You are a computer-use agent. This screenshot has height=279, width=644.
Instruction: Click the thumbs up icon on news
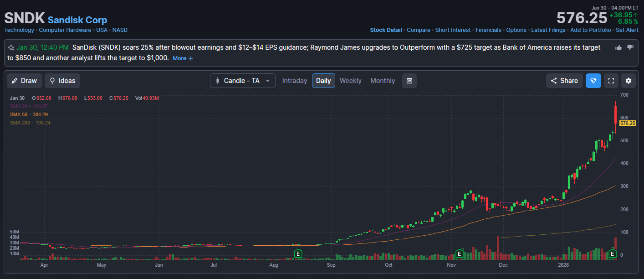click(x=618, y=47)
